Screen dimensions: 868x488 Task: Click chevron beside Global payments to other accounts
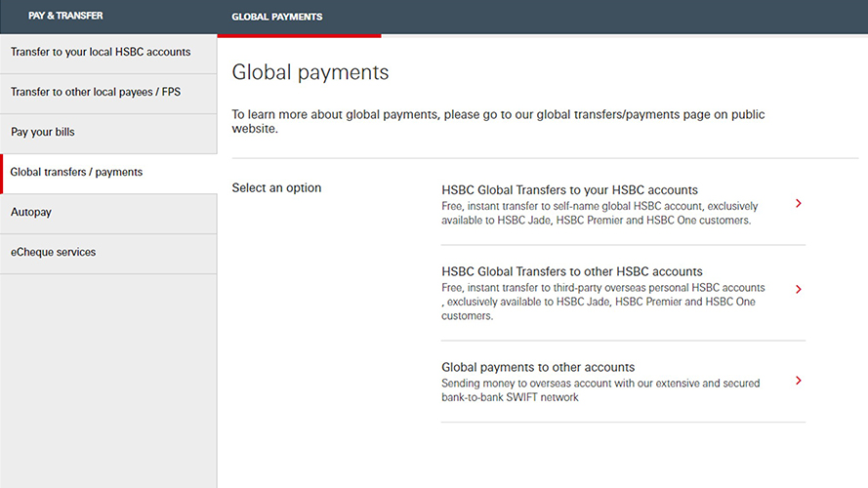(x=799, y=381)
